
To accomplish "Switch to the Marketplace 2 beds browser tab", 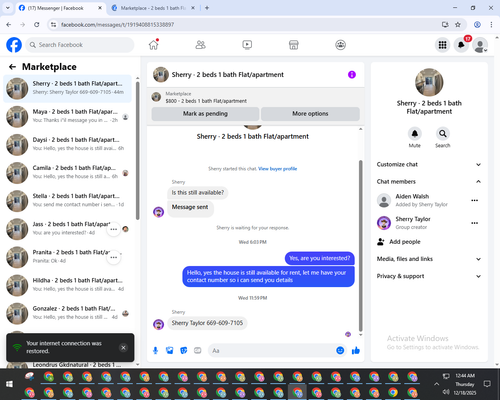I will click(153, 8).
